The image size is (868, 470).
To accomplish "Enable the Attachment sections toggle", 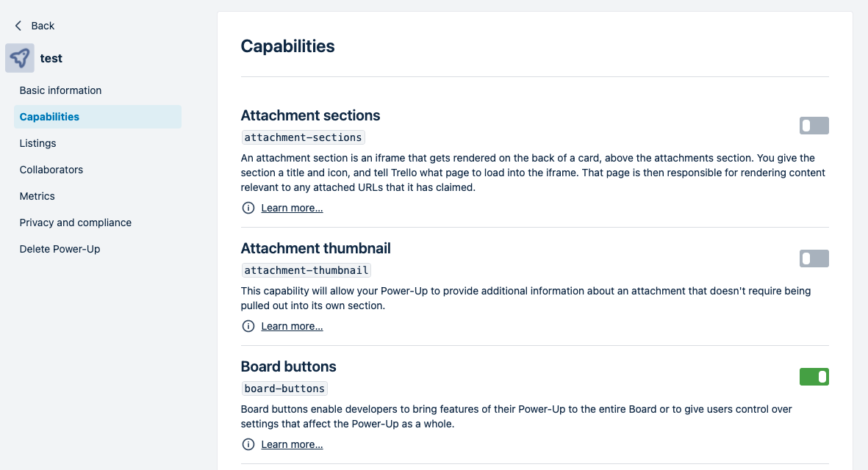I will click(814, 126).
